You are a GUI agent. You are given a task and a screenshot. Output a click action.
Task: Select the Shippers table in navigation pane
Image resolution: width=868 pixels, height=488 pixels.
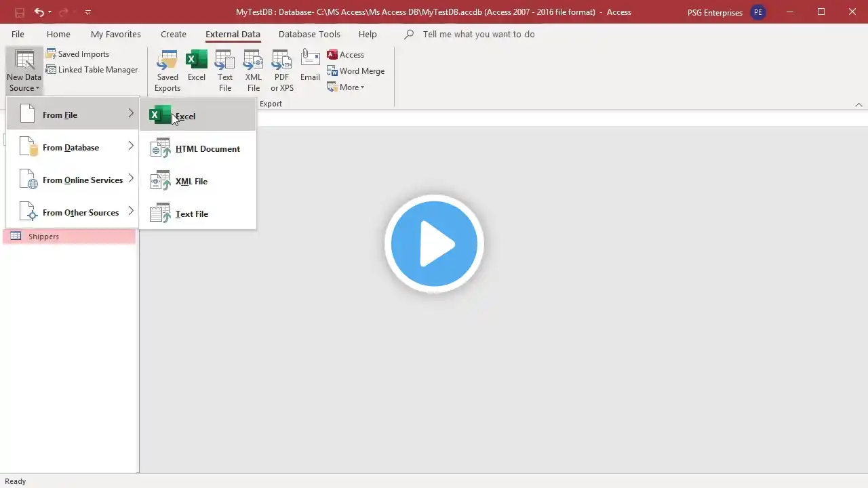(x=69, y=237)
